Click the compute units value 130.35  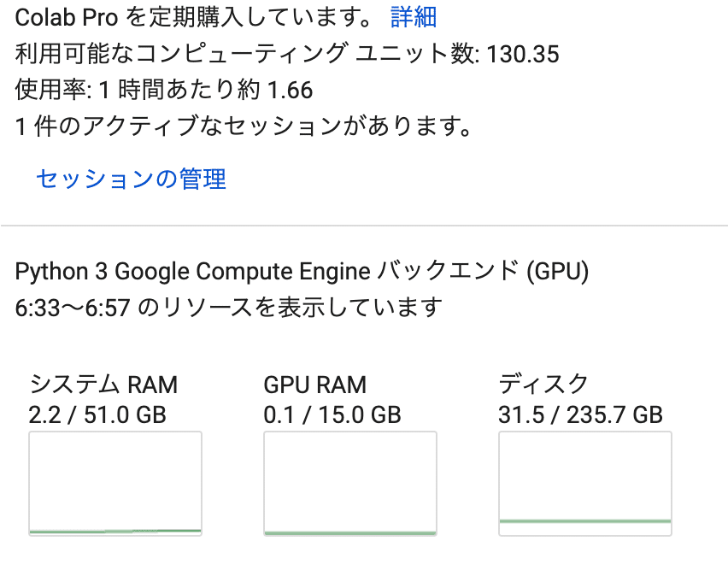(523, 54)
